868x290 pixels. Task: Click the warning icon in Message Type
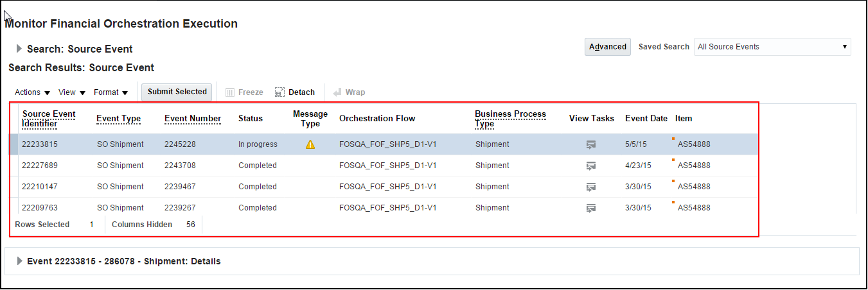(310, 145)
